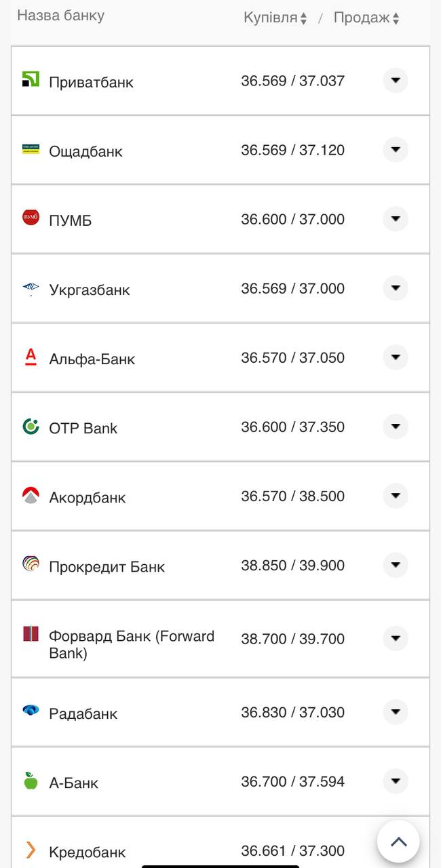The width and height of the screenshot is (441, 868).
Task: Click the Ощадбанк logo icon
Action: tap(31, 149)
